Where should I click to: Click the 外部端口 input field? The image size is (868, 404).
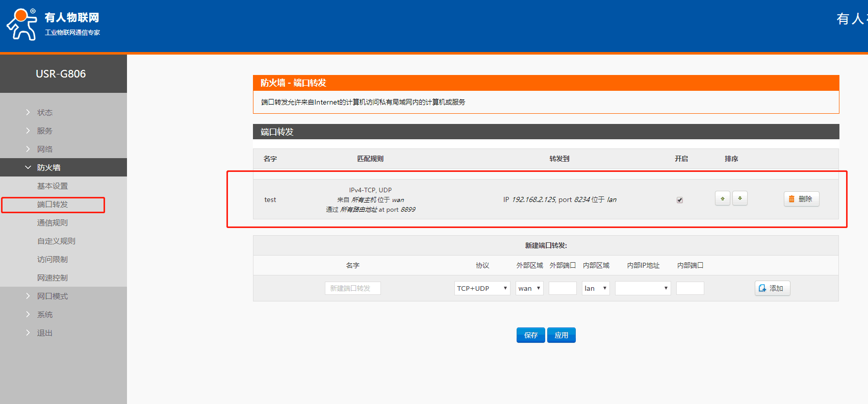point(562,288)
